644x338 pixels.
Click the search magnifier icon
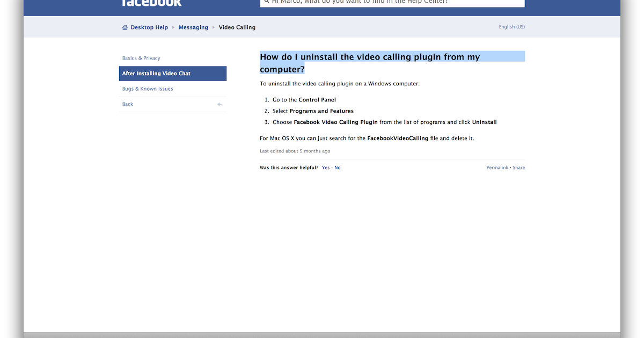click(x=267, y=2)
